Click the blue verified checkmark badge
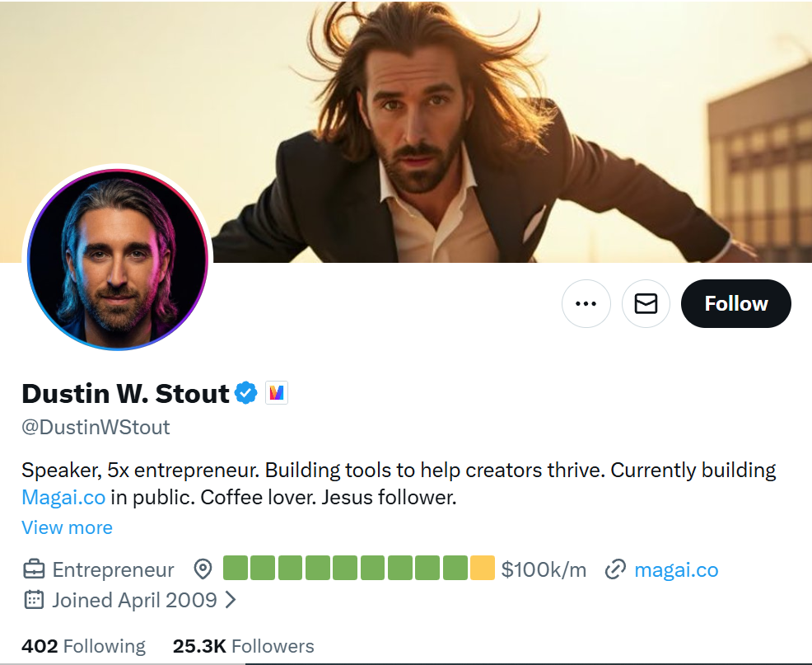 coord(246,393)
